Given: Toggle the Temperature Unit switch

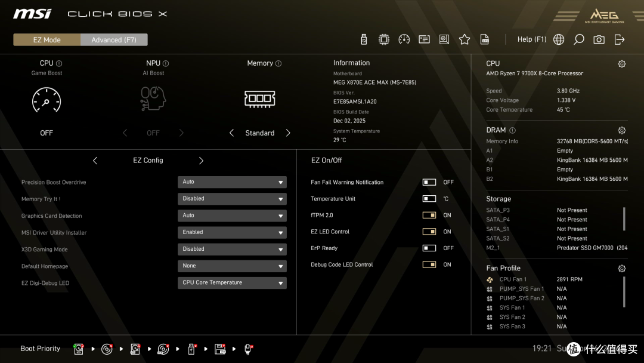Looking at the screenshot, I should pyautogui.click(x=429, y=199).
